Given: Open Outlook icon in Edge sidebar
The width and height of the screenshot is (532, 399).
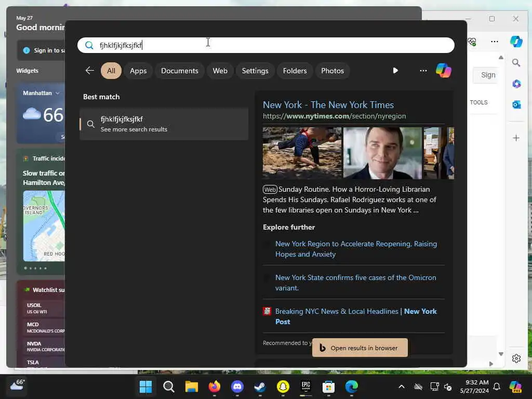Looking at the screenshot, I should [516, 105].
